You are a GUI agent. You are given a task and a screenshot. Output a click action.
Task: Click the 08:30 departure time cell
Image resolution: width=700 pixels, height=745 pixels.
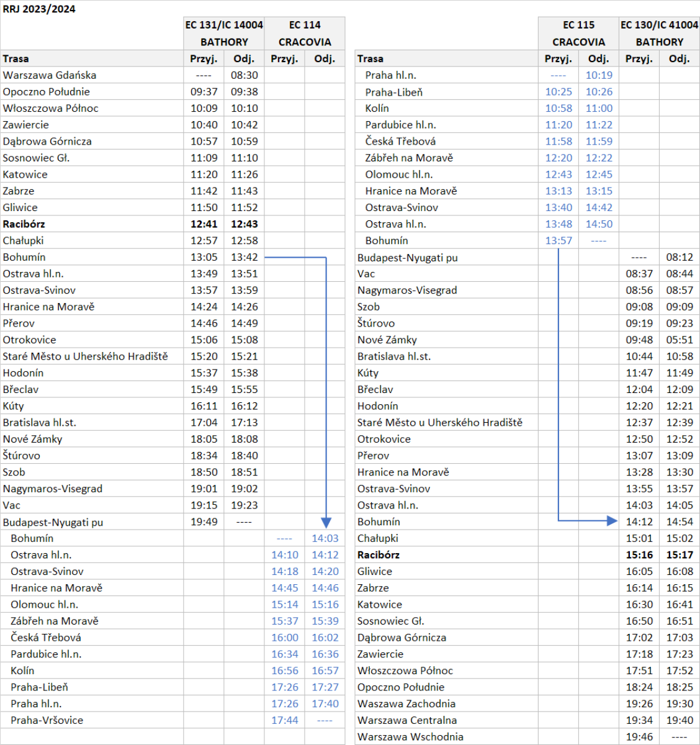(x=244, y=75)
